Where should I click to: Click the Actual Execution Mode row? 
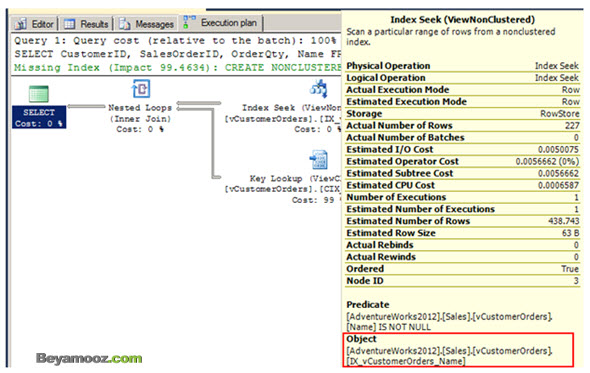tap(462, 90)
